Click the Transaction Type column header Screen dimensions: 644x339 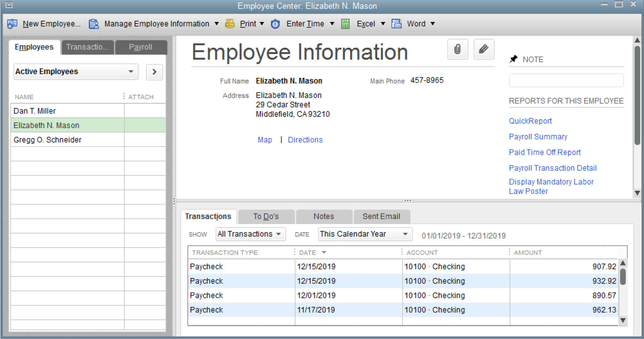pyautogui.click(x=225, y=253)
